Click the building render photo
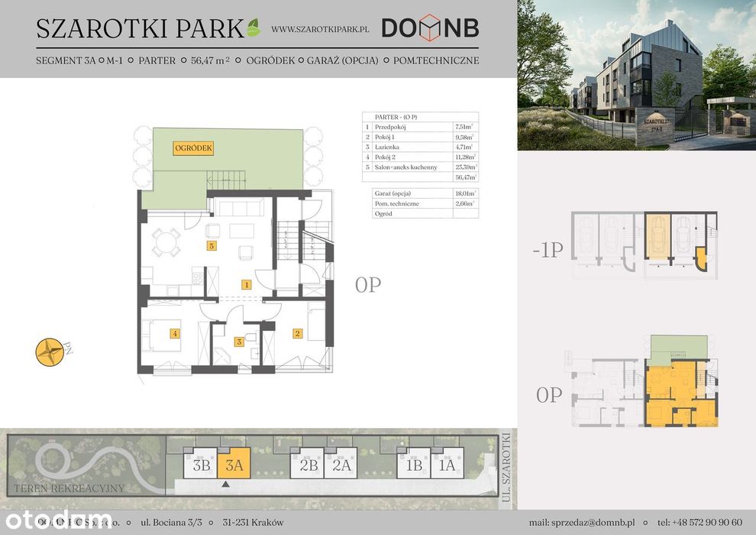 pyautogui.click(x=636, y=75)
